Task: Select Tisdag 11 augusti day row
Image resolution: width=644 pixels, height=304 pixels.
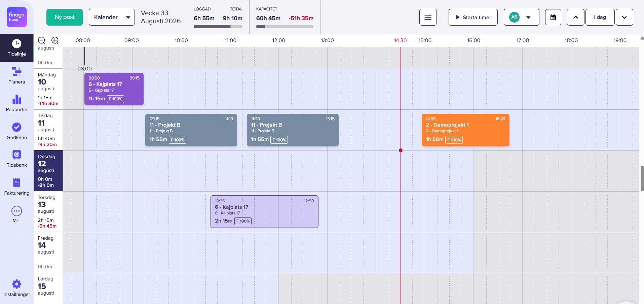Action: coord(48,130)
